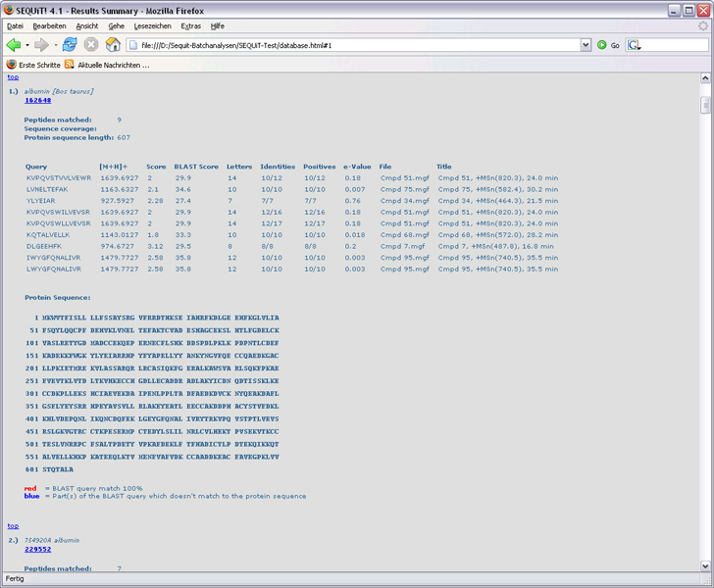This screenshot has width=714, height=588.
Task: Open the Lesezeichen menu
Action: (152, 25)
